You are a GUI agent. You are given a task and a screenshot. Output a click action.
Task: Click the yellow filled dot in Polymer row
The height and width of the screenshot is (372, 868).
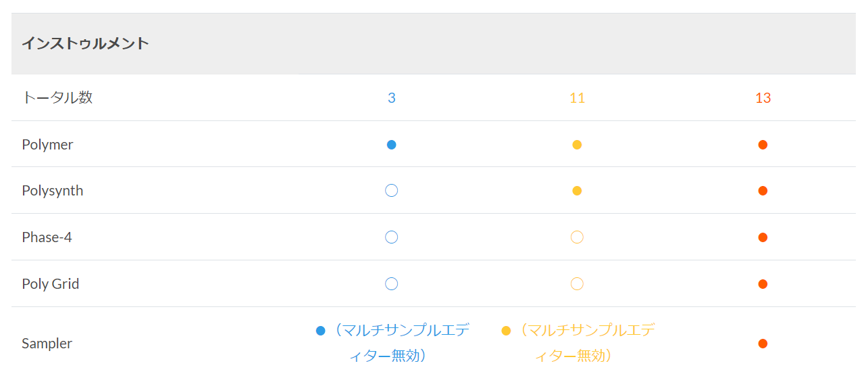[x=577, y=145]
